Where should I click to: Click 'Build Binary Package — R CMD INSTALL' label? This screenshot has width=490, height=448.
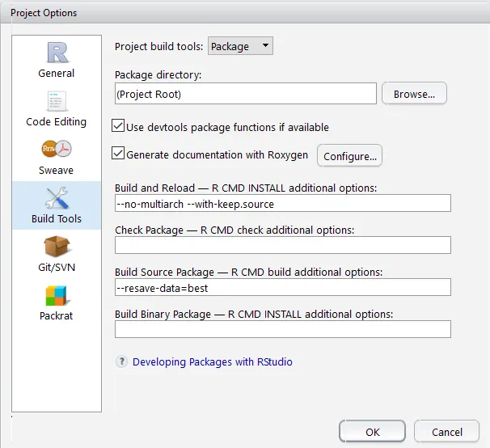point(254,314)
